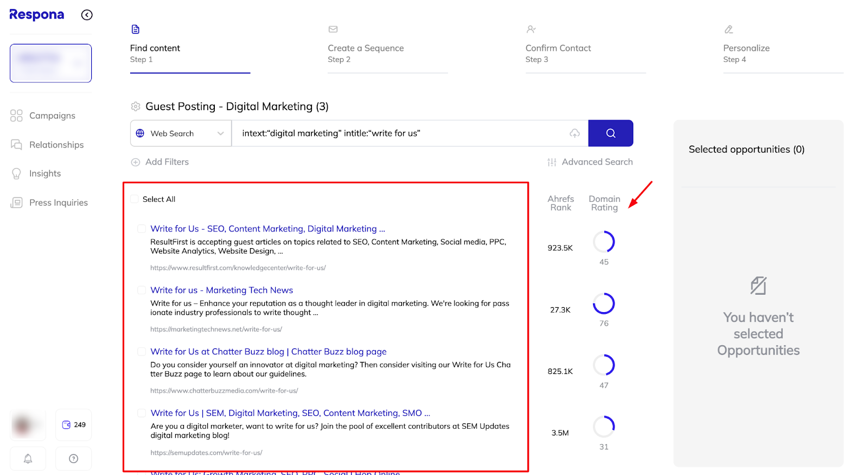
Task: Click the resultfirst.com URL text
Action: [x=238, y=268]
